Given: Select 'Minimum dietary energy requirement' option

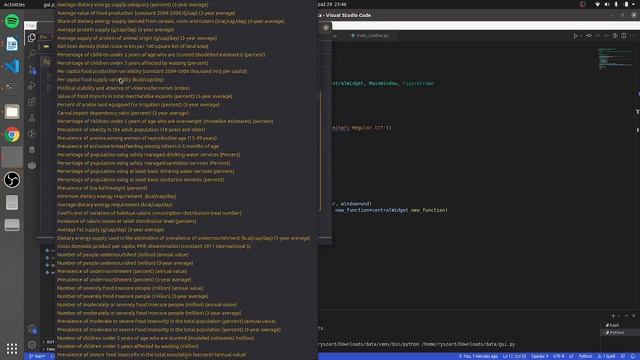Looking at the screenshot, I should point(117,196).
